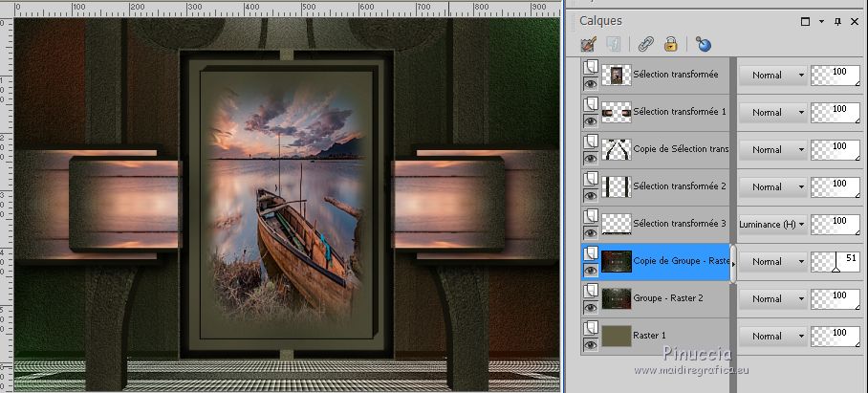
Task: Open blend mode dropdown for Copie de Sélection
Action: [772, 150]
